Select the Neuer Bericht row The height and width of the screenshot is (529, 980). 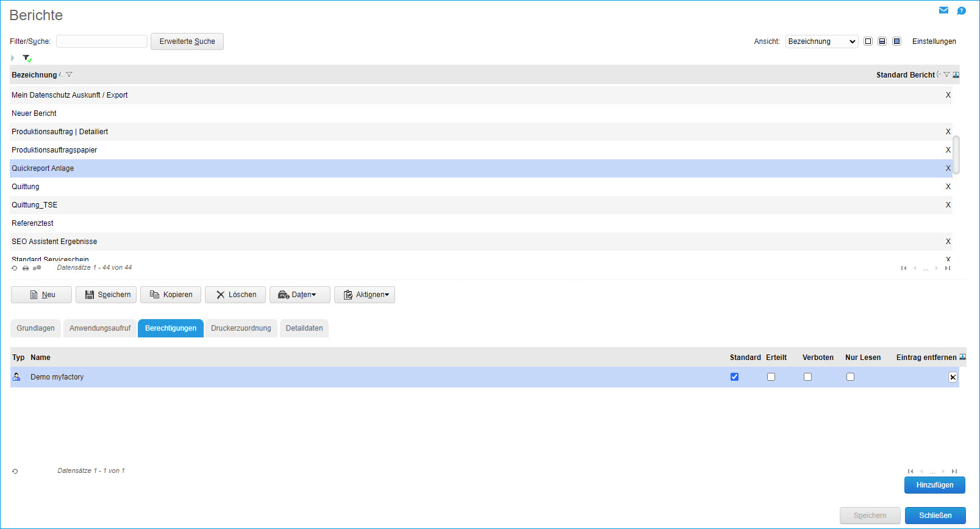(481, 113)
